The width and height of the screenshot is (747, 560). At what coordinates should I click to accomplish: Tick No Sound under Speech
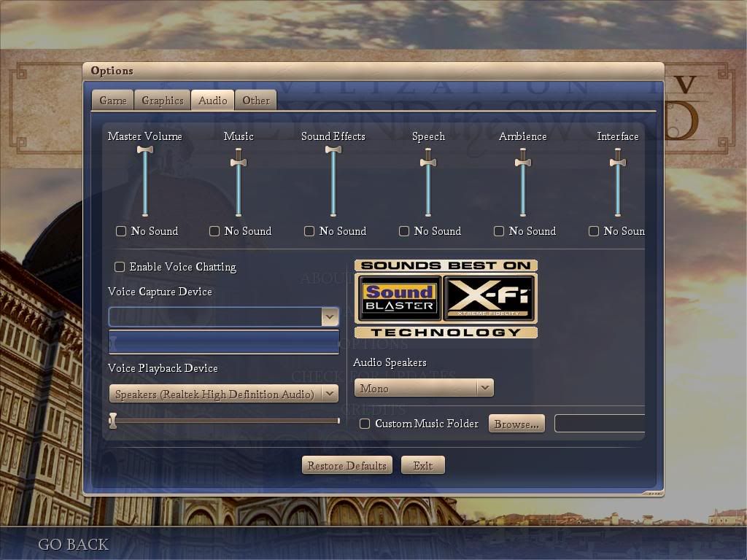(404, 231)
